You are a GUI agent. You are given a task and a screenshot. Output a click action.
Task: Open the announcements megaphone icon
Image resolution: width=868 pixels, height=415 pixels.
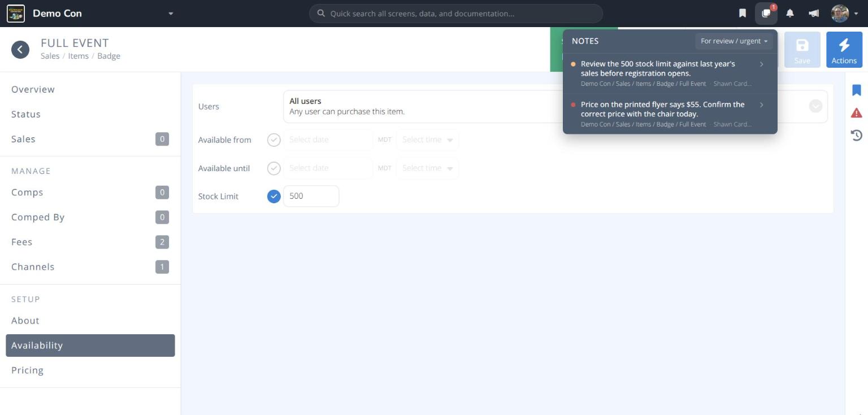814,14
